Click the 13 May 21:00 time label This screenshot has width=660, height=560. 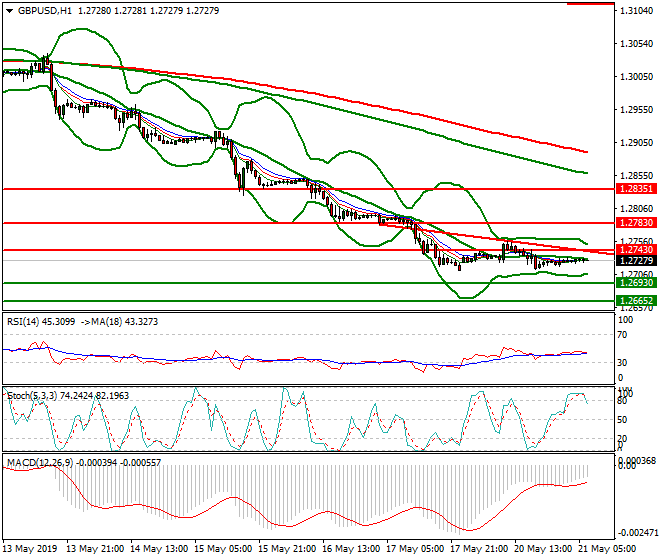(x=96, y=549)
